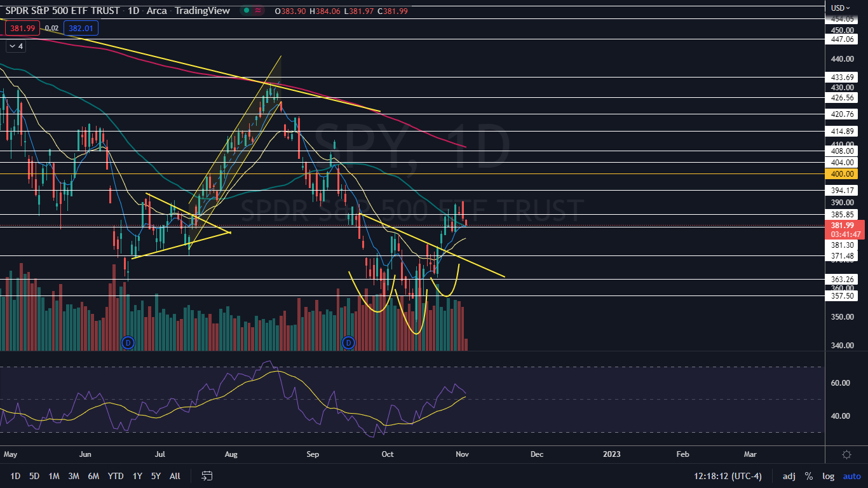Select the 3M time range

(74, 476)
